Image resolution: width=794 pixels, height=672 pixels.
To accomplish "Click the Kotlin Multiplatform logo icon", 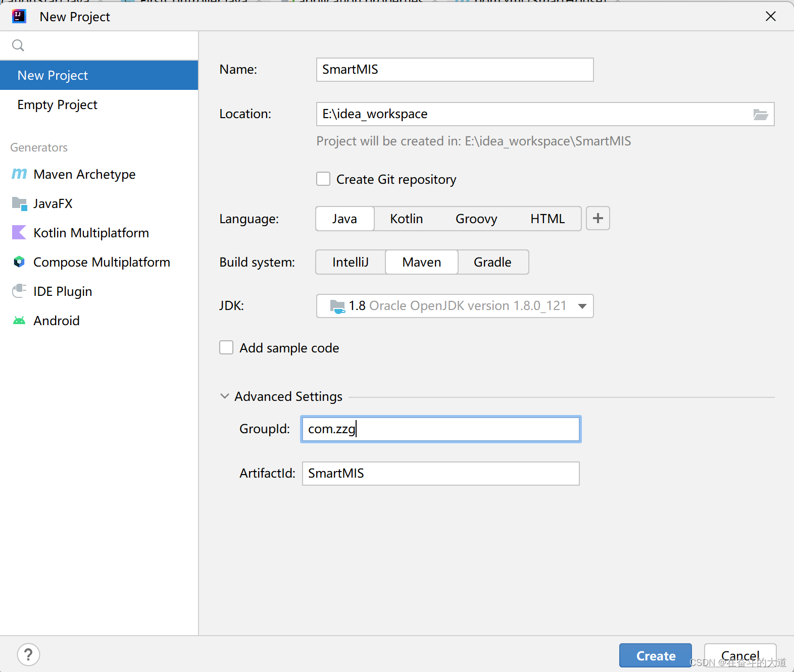I will [19, 232].
